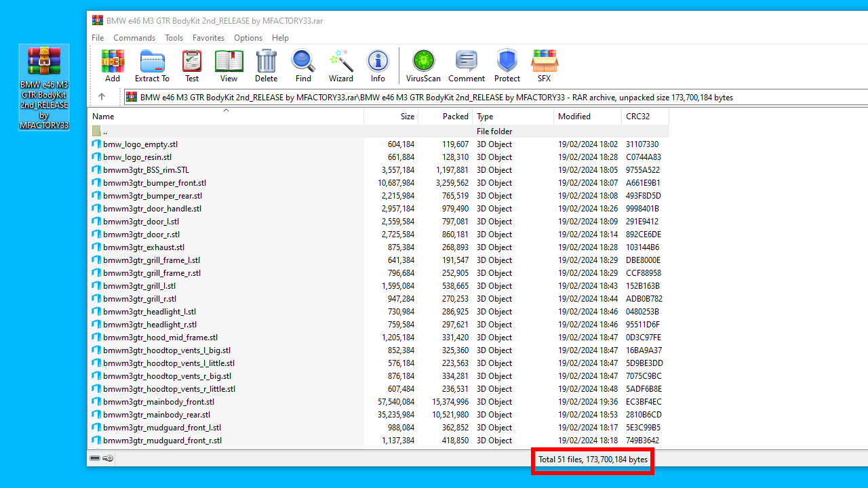The height and width of the screenshot is (488, 868).
Task: Go up one folder level arrow
Action: coord(102,97)
